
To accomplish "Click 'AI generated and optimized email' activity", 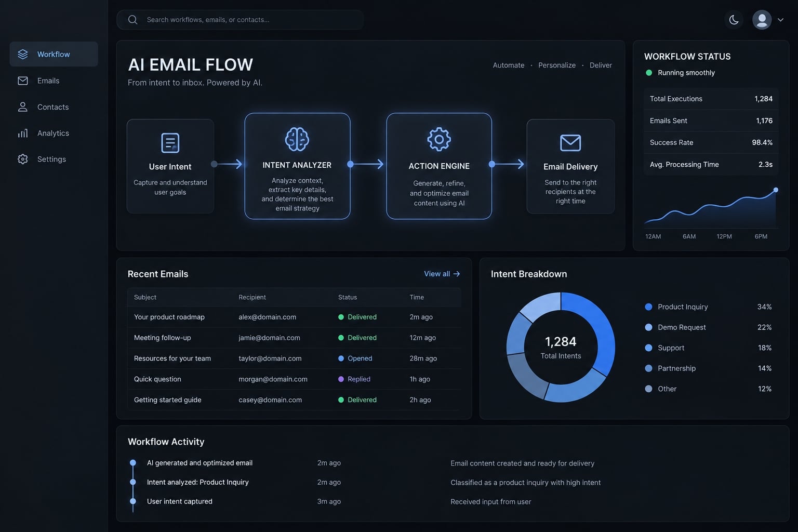I will point(199,463).
